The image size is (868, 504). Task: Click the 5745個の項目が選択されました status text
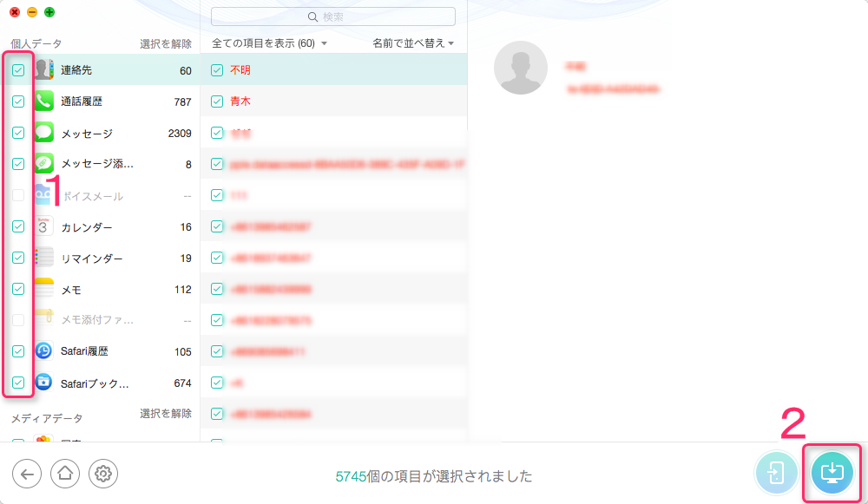click(x=434, y=476)
